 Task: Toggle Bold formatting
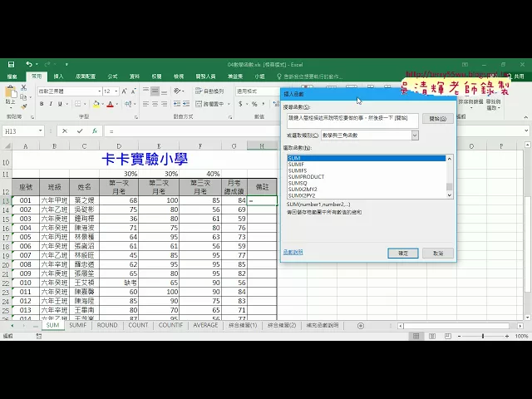42,104
